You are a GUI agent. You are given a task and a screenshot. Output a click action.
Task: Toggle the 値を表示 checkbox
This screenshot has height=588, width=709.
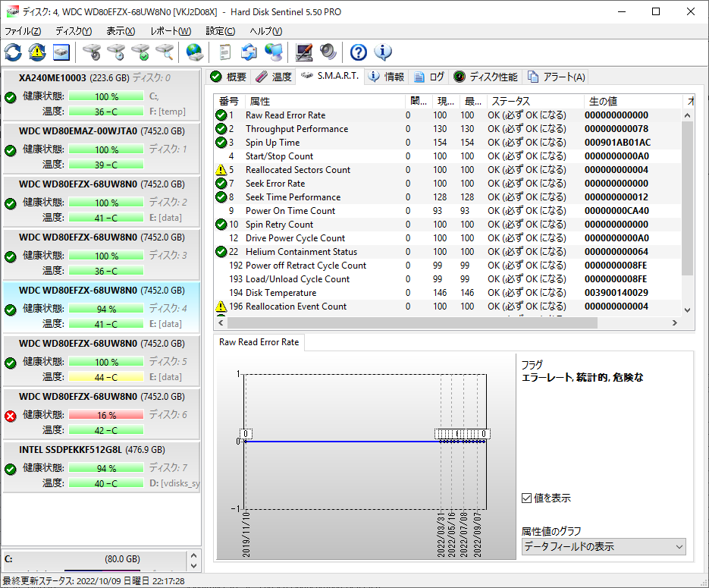click(526, 498)
